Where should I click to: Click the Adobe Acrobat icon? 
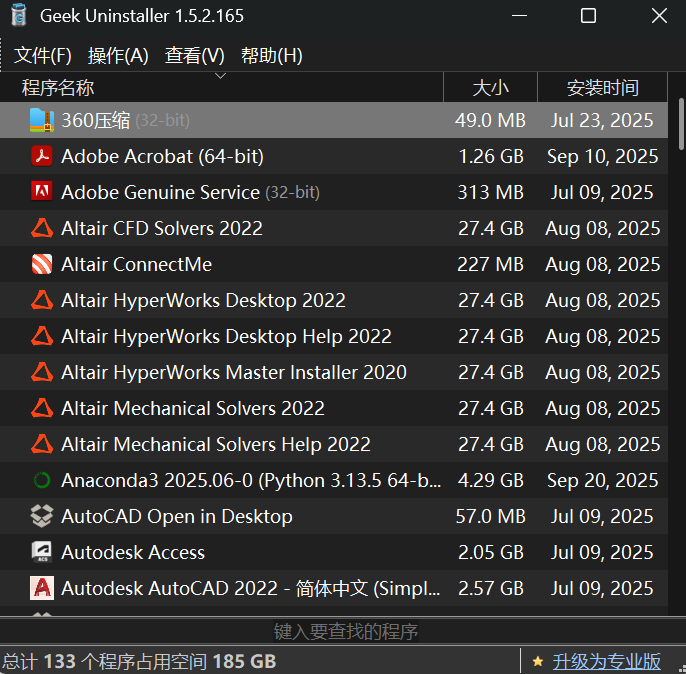click(41, 156)
